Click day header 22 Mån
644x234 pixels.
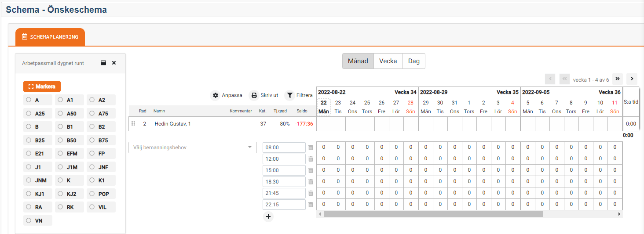pos(324,107)
